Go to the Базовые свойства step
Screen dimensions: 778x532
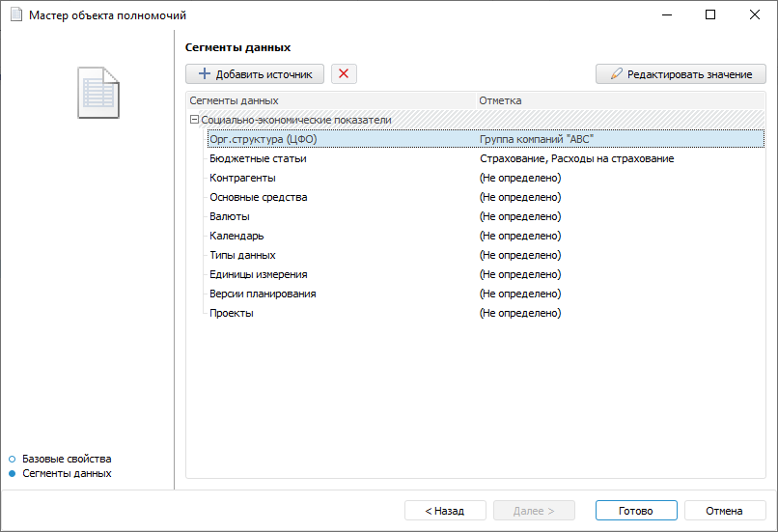(x=67, y=459)
